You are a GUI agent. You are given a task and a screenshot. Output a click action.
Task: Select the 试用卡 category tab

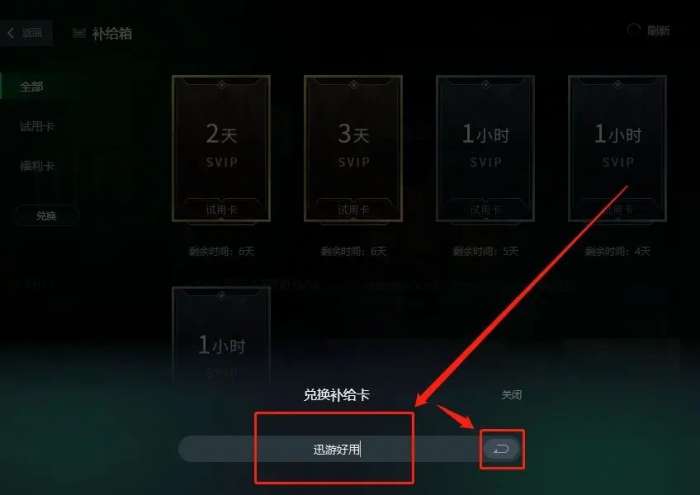point(37,126)
